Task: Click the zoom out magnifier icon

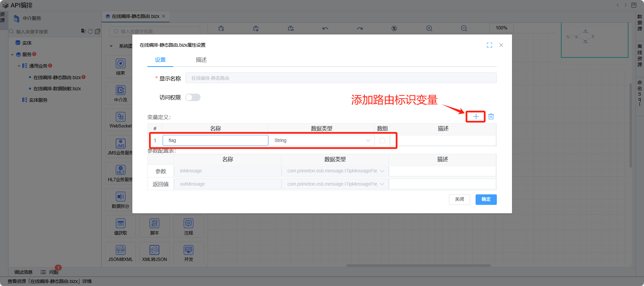Action: click(x=464, y=28)
